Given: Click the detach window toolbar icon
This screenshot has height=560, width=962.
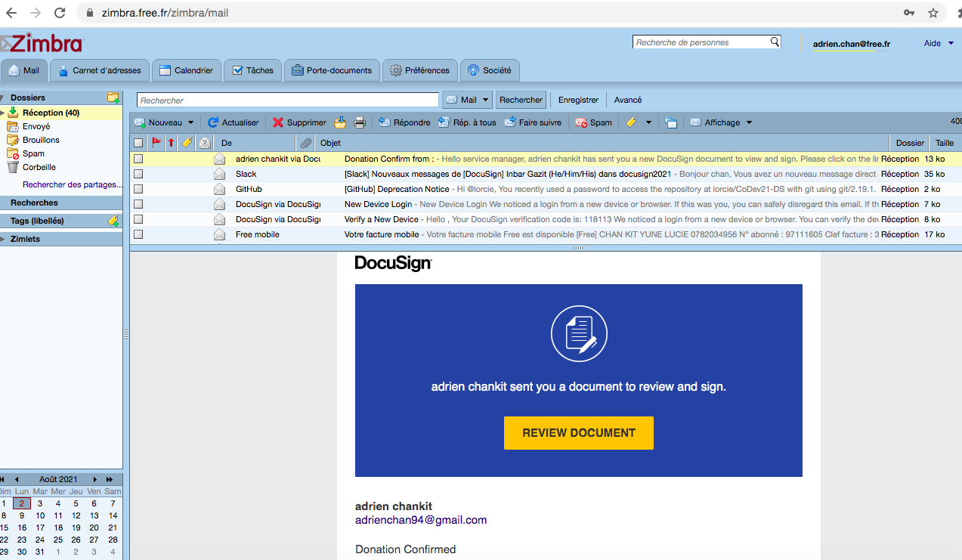Looking at the screenshot, I should 671,122.
